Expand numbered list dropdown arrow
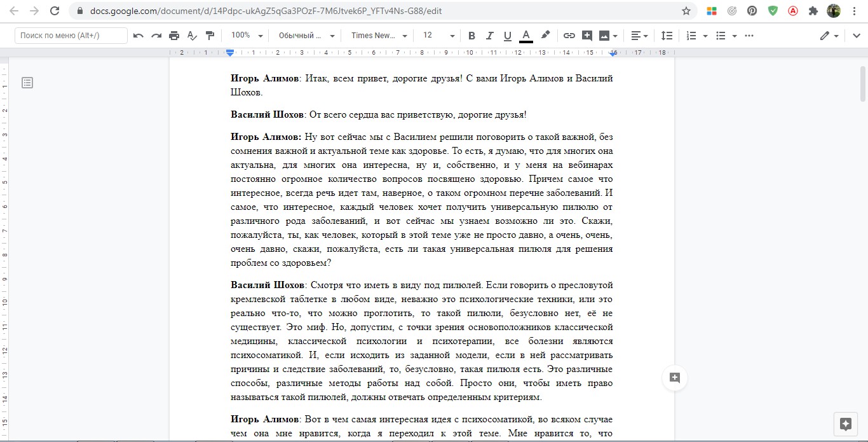This screenshot has width=868, height=442. click(x=705, y=36)
